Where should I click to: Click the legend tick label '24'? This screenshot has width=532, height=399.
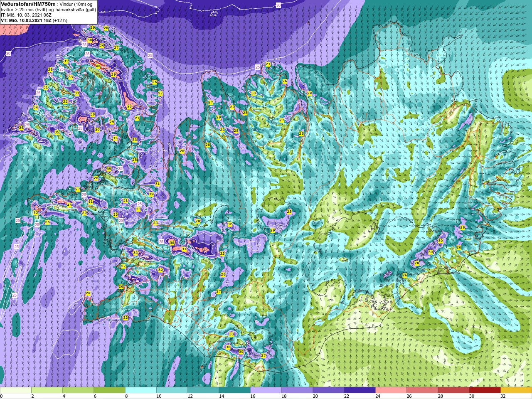pyautogui.click(x=378, y=396)
